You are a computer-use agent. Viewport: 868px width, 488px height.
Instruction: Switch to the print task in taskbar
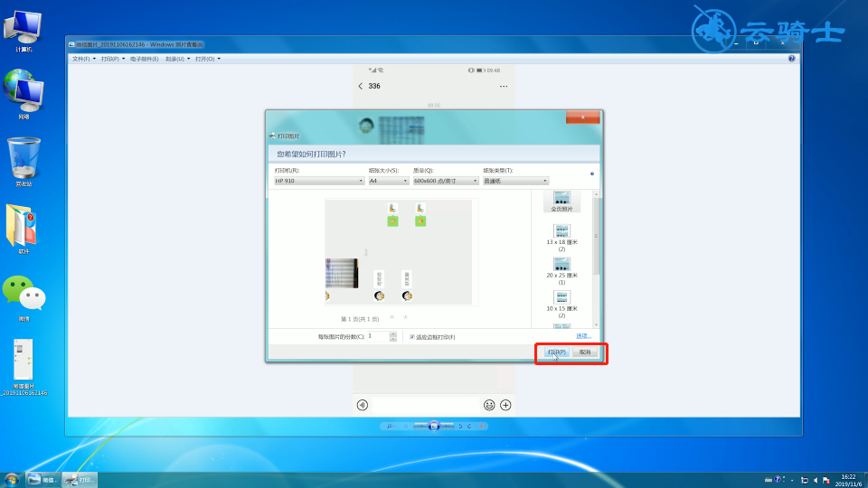click(x=80, y=480)
